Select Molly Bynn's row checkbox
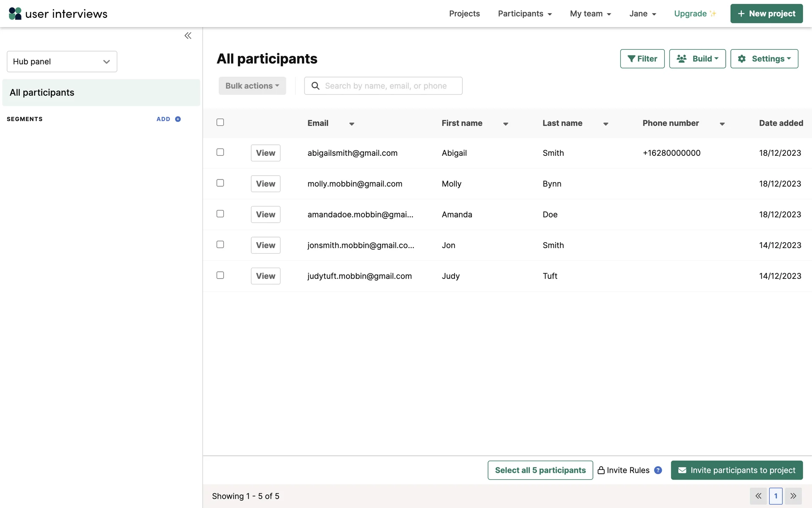This screenshot has width=812, height=508. click(220, 183)
